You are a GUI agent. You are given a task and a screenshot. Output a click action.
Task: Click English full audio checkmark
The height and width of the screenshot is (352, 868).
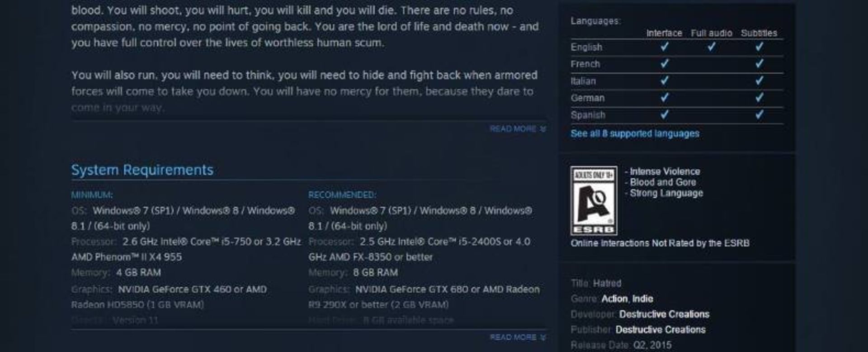point(711,47)
